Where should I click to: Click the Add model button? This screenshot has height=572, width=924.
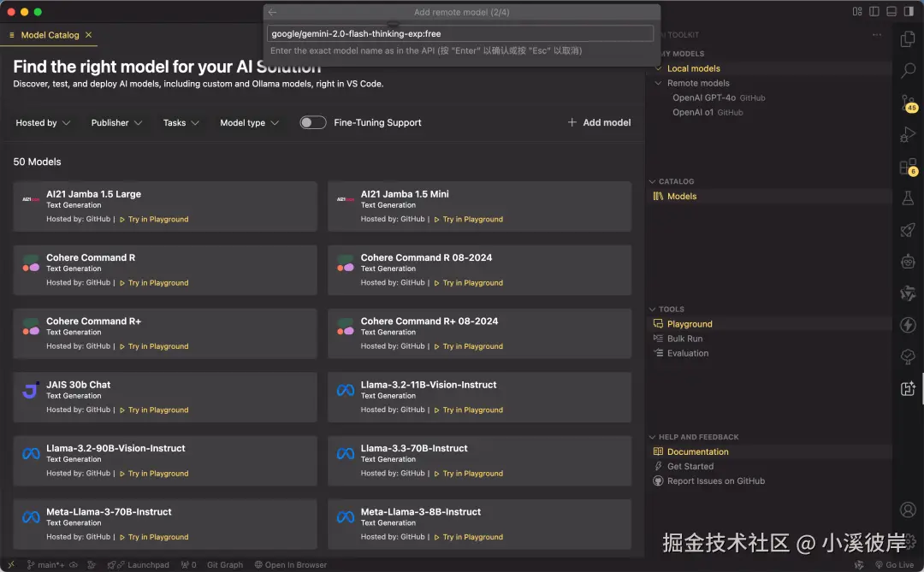click(x=599, y=122)
